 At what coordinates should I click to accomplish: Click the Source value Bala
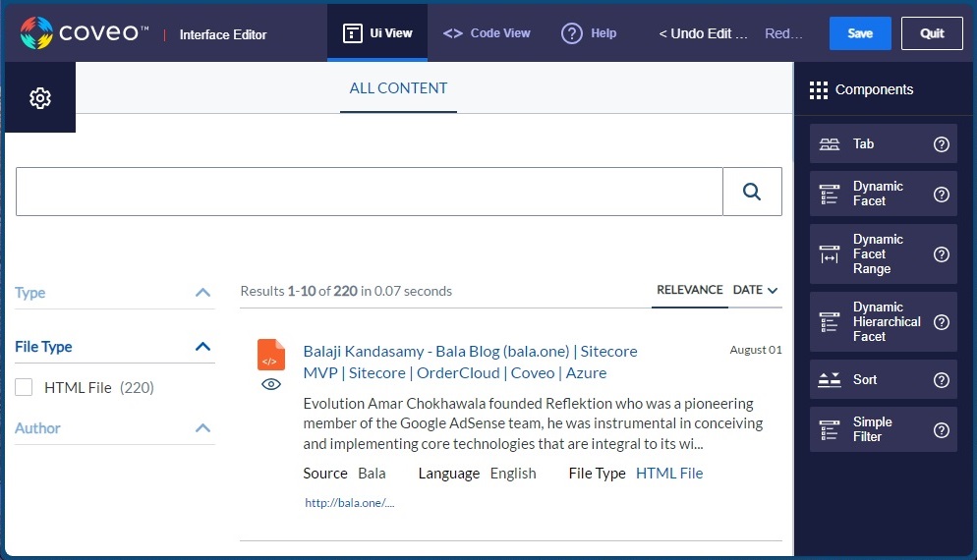pyautogui.click(x=372, y=474)
